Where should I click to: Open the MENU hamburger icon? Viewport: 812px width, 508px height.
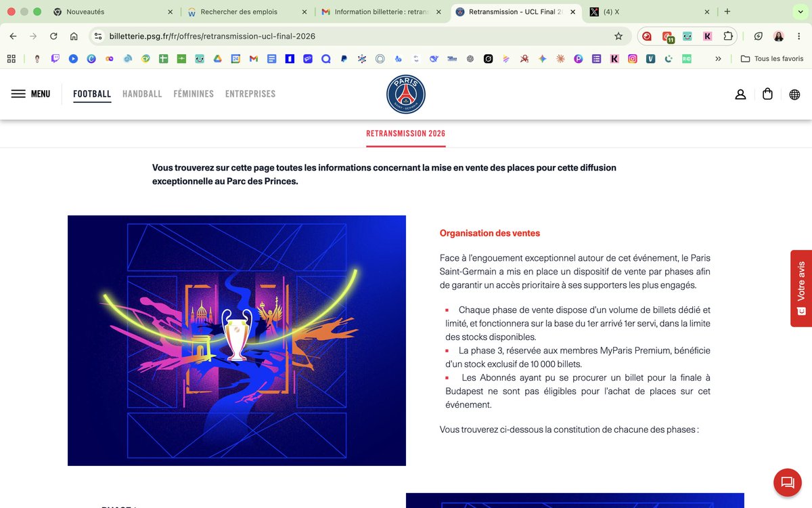pos(18,93)
